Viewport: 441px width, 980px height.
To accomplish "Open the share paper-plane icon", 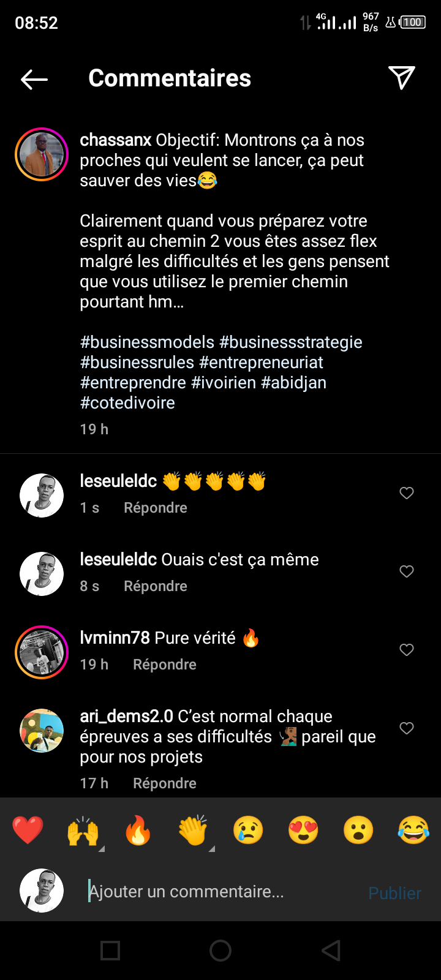I will click(402, 78).
